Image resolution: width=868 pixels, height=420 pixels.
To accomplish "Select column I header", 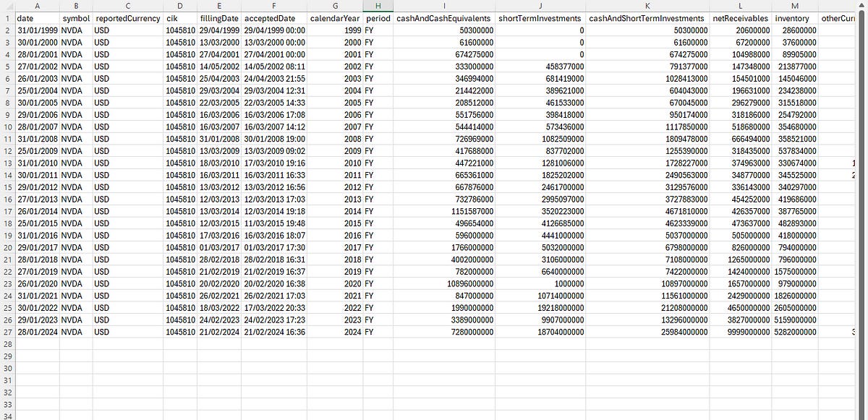I will pyautogui.click(x=444, y=5).
